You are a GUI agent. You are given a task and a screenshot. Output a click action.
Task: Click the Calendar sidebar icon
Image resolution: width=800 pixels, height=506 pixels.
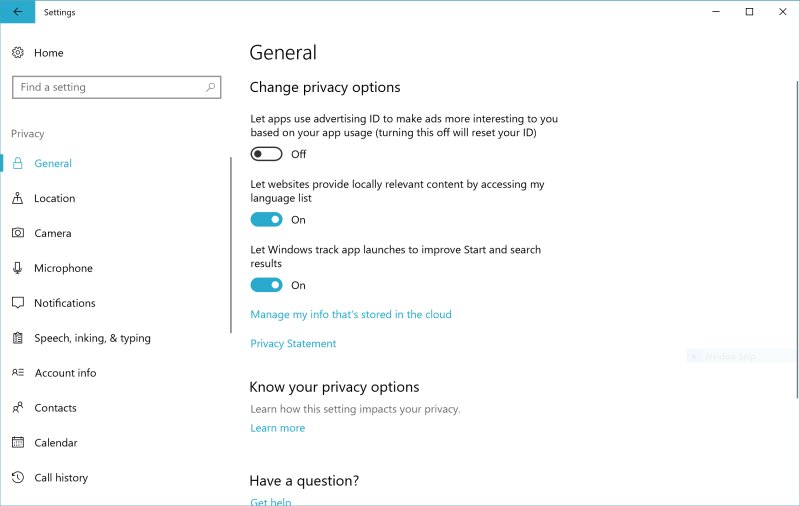click(x=18, y=443)
